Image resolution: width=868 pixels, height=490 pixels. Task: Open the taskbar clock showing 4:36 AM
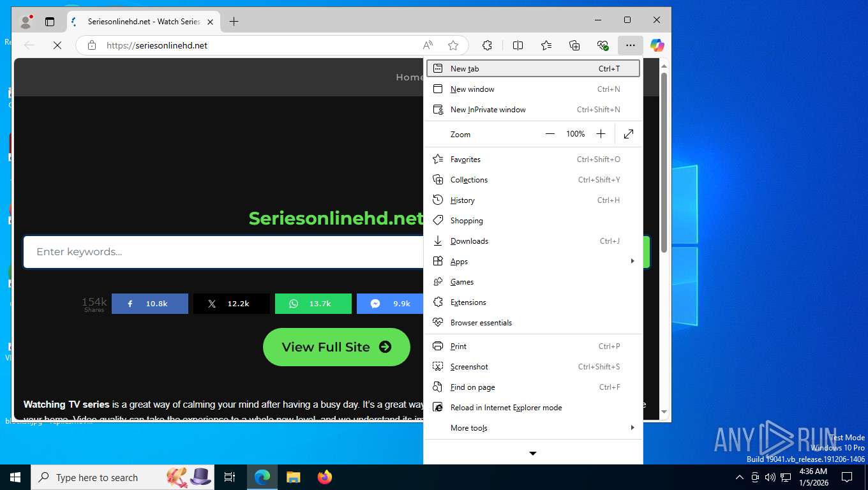point(813,477)
